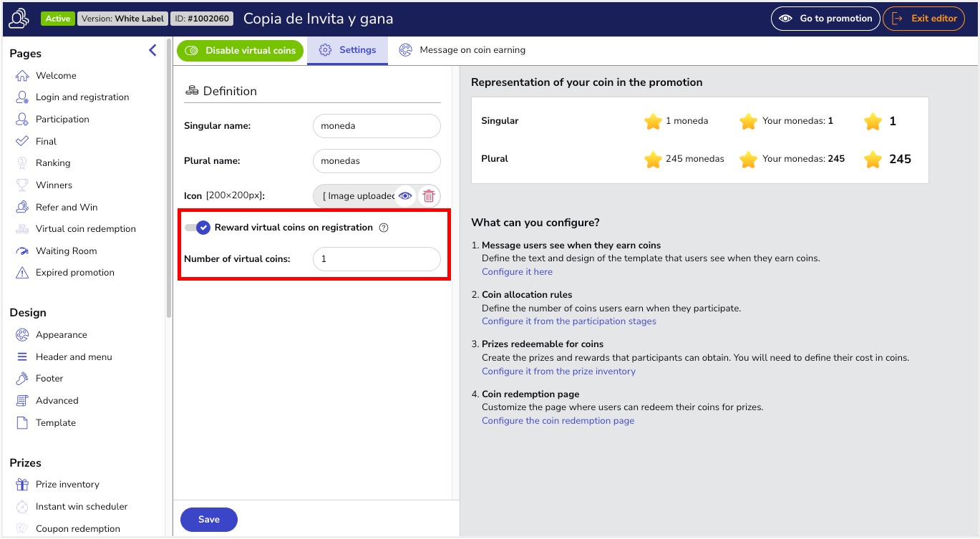Open Instant win scheduler
This screenshot has height=539, width=980.
(x=81, y=507)
